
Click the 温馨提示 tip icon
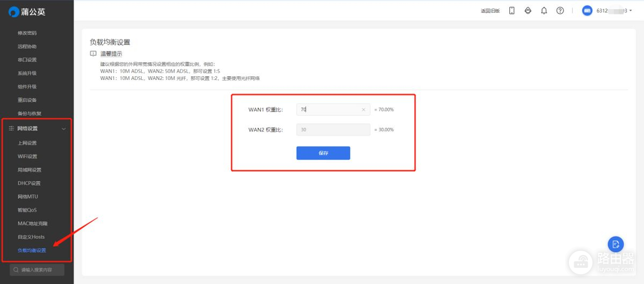[93, 54]
